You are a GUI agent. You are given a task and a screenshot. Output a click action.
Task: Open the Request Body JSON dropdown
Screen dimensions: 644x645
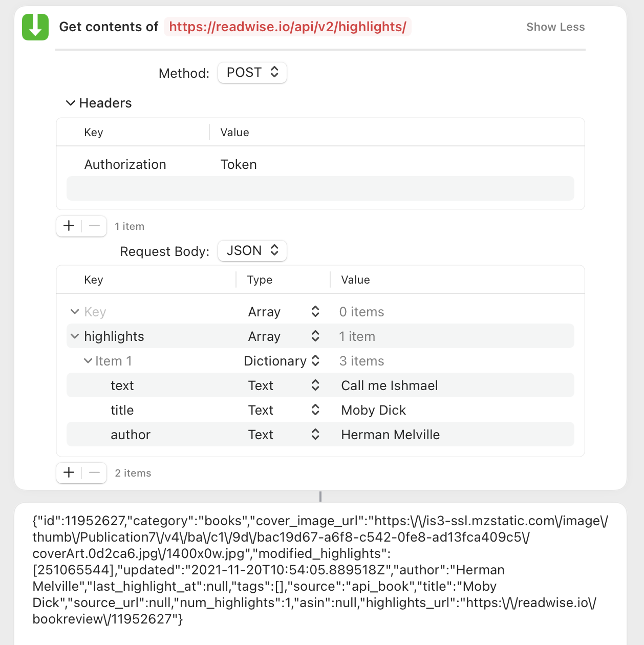click(252, 251)
